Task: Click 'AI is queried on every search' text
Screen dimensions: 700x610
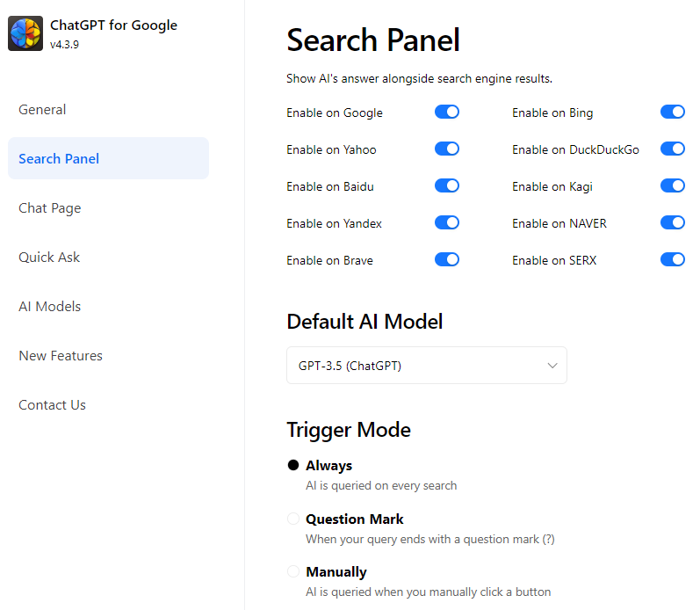Action: (381, 486)
